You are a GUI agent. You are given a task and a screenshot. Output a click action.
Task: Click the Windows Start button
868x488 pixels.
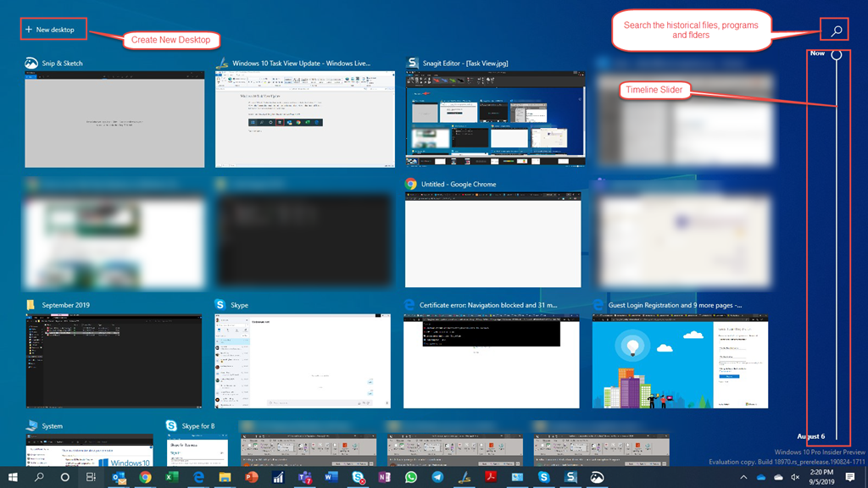[x=14, y=476]
